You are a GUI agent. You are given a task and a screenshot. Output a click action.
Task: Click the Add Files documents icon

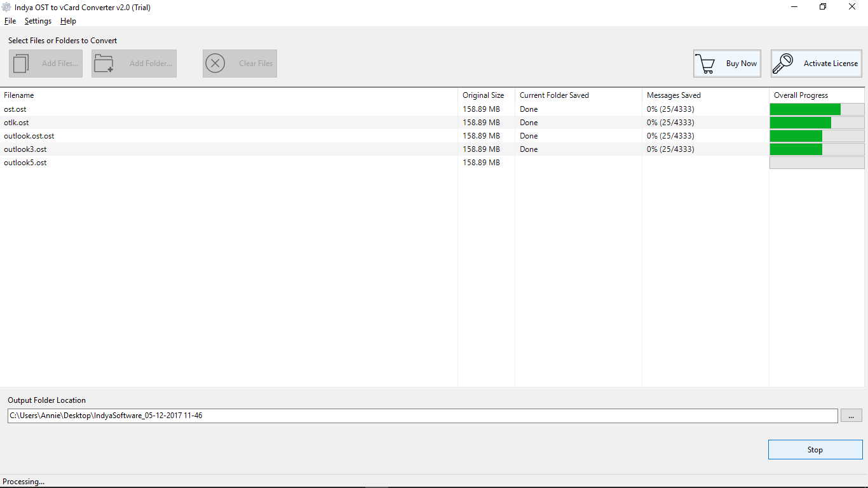click(x=22, y=64)
